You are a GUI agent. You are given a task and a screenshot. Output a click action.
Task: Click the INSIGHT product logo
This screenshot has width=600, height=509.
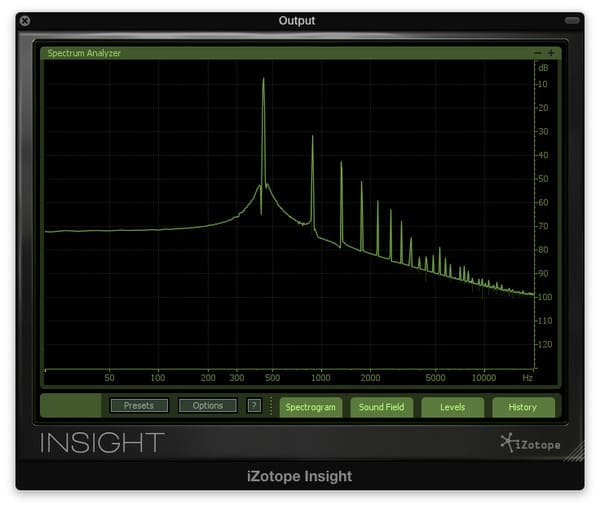(x=102, y=442)
